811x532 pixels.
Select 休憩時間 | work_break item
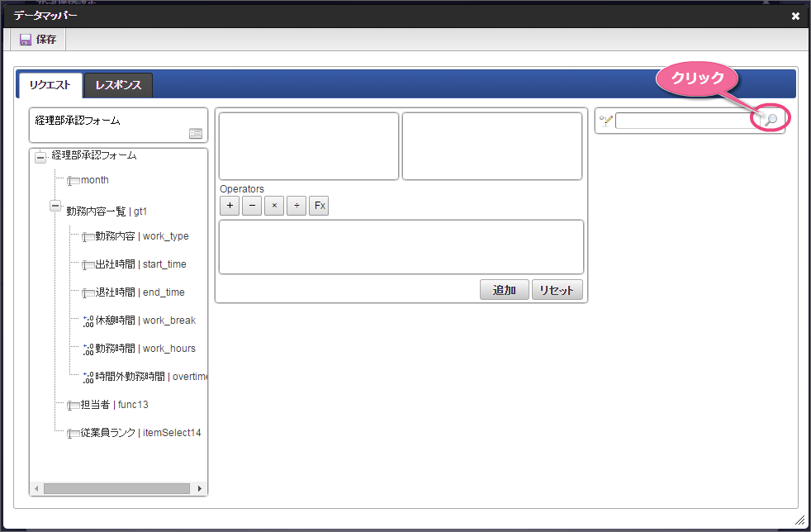(x=145, y=321)
